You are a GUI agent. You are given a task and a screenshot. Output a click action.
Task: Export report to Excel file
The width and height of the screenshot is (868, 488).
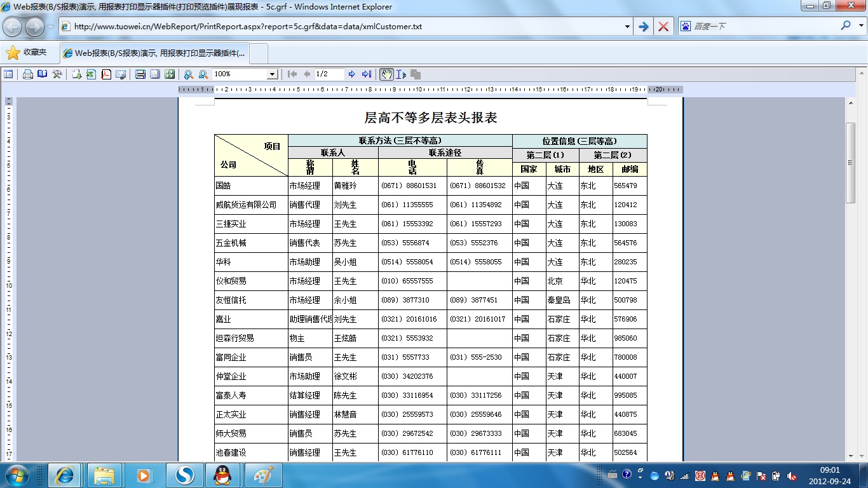pyautogui.click(x=91, y=74)
